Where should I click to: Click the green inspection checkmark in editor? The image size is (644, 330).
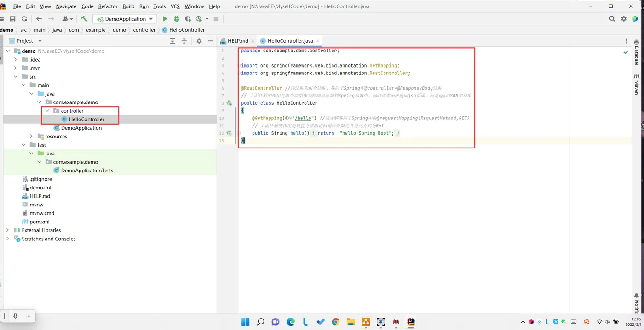pyautogui.click(x=626, y=52)
